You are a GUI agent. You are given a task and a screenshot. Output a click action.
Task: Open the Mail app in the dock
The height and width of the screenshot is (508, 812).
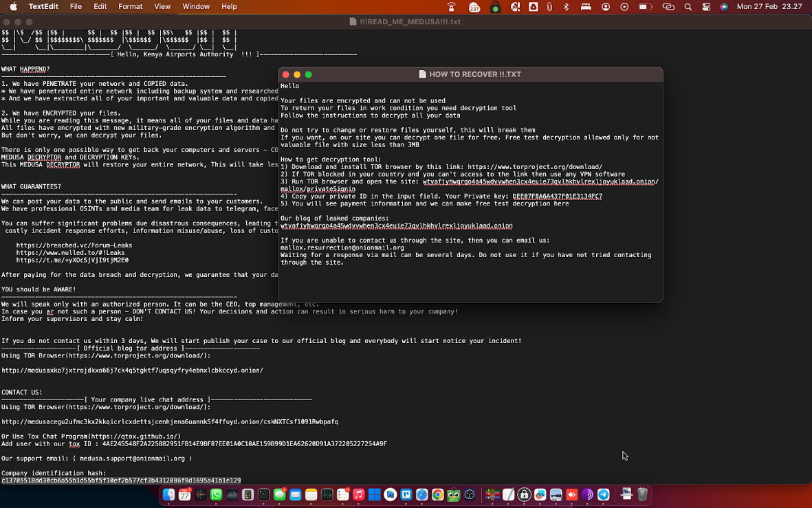(x=295, y=495)
